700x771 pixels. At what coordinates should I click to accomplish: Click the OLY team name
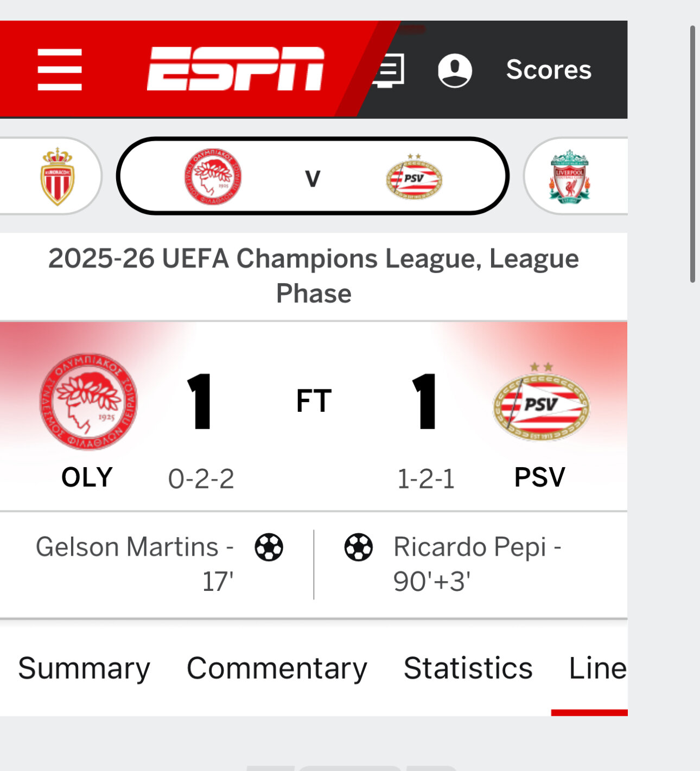(87, 477)
